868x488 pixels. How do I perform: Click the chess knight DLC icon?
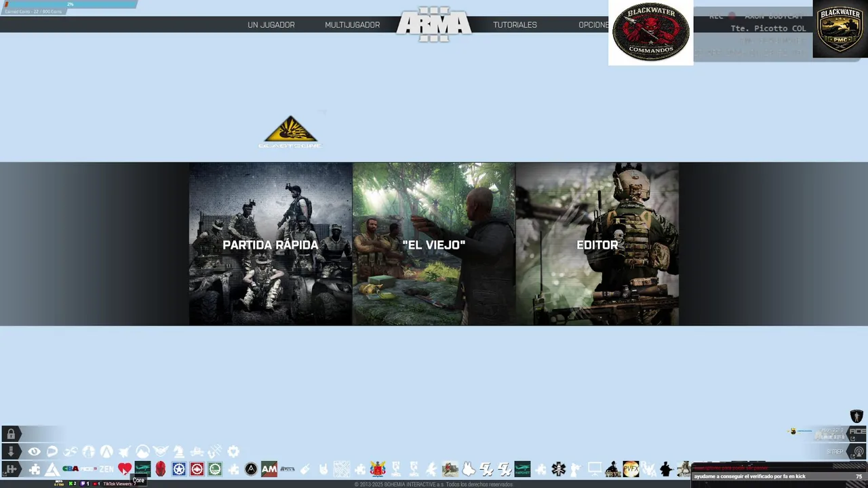point(178,451)
